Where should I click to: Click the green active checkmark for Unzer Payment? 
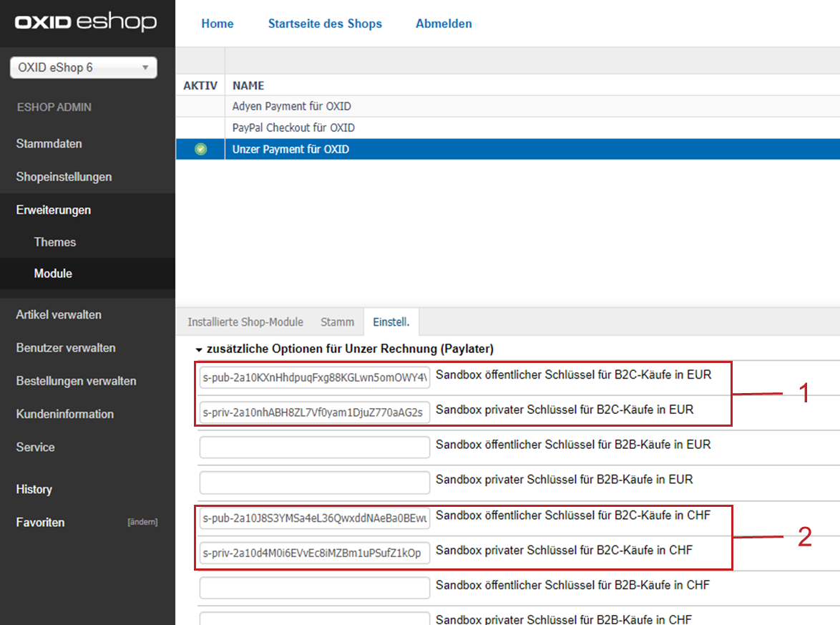(x=201, y=149)
